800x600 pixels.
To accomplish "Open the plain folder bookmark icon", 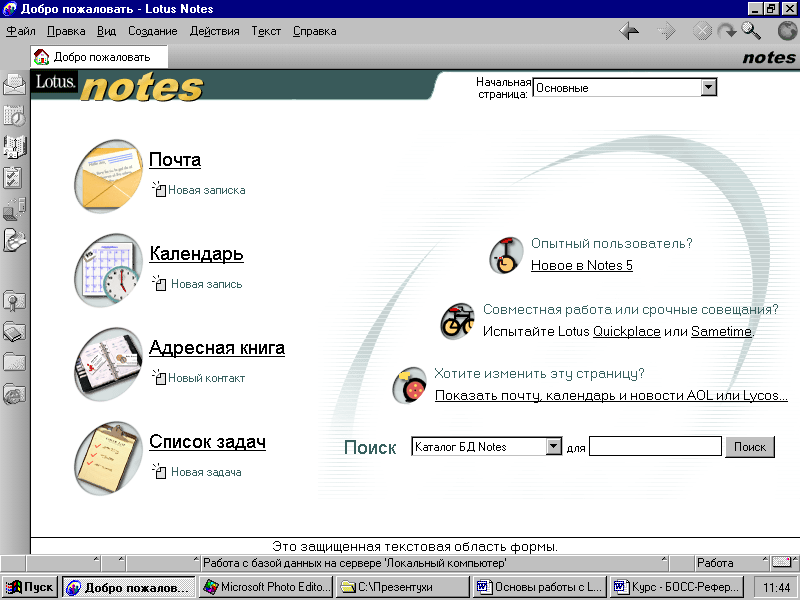I will click(14, 363).
